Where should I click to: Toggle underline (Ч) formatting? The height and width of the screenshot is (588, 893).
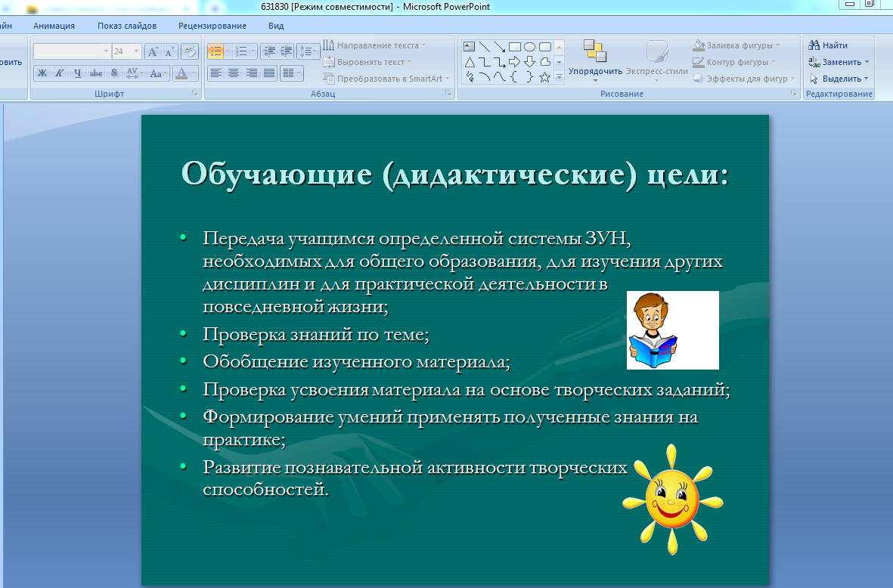point(77,73)
